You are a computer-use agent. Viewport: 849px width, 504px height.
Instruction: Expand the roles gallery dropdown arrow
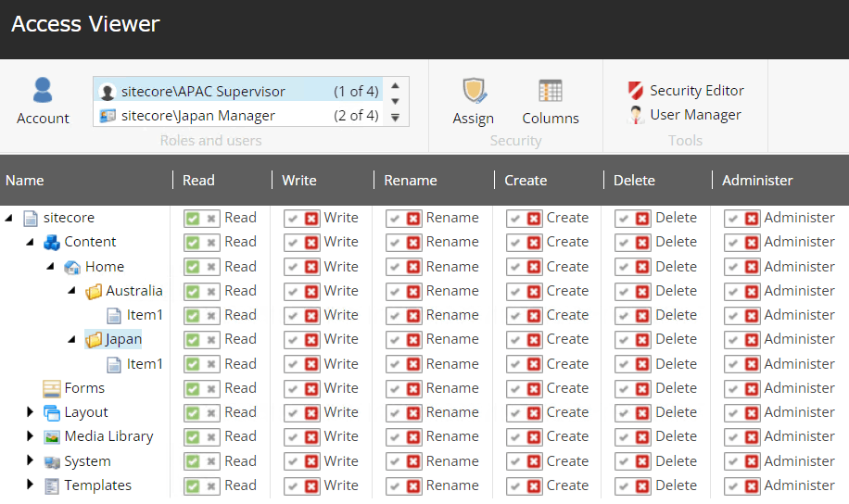pyautogui.click(x=395, y=118)
